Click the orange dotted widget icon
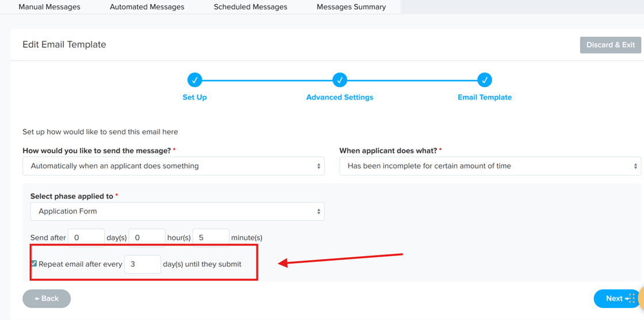 (632, 298)
